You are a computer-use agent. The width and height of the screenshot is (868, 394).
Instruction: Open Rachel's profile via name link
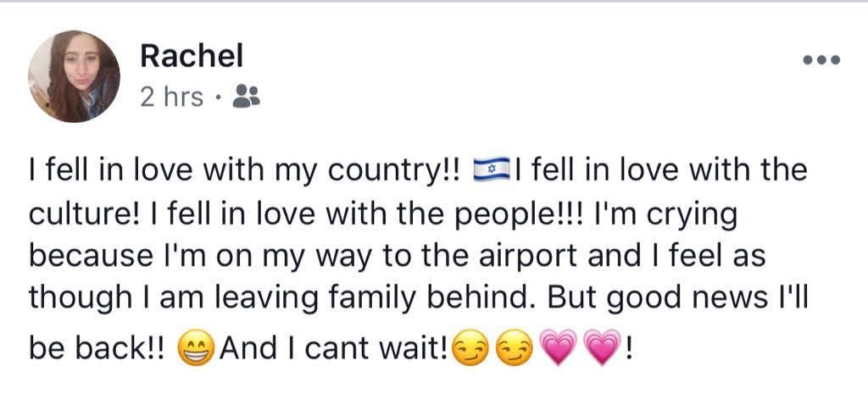(x=191, y=56)
